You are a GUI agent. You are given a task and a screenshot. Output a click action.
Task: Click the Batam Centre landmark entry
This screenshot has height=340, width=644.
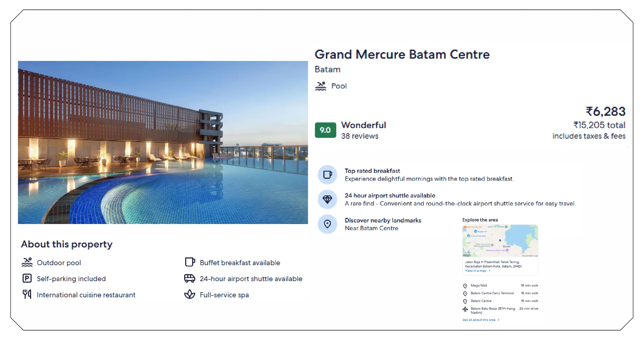pyautogui.click(x=481, y=301)
